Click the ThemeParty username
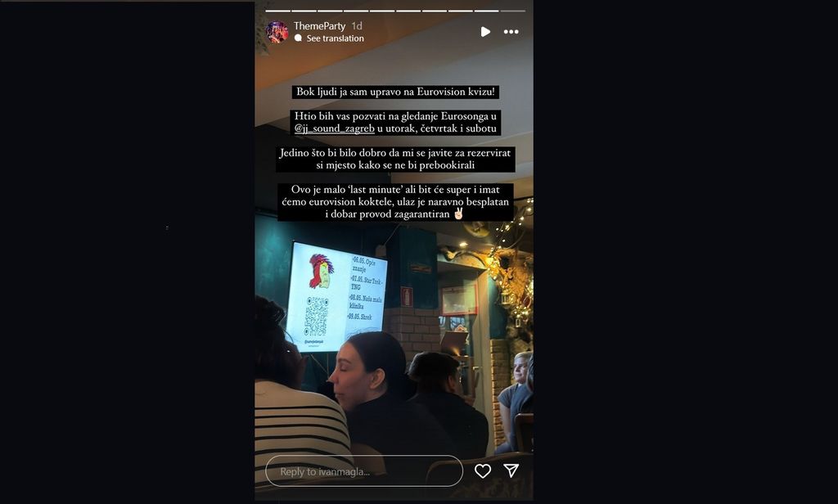Viewport: 838px width, 504px height. click(x=320, y=25)
